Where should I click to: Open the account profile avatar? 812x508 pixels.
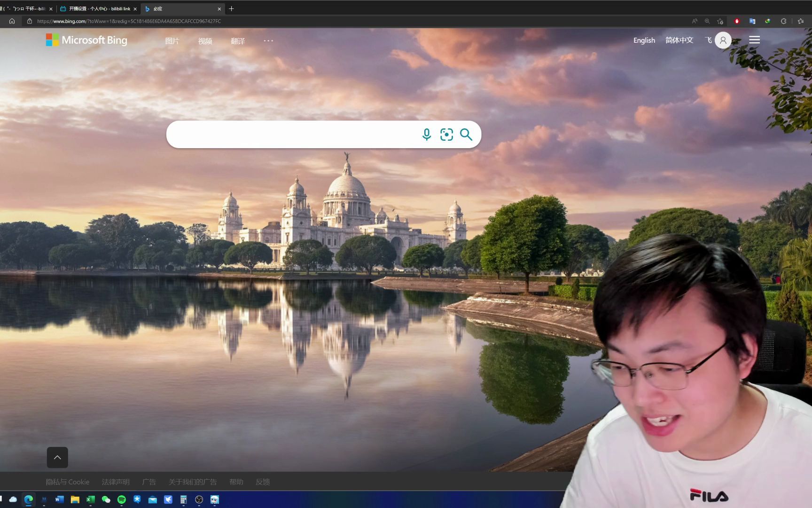(x=723, y=40)
